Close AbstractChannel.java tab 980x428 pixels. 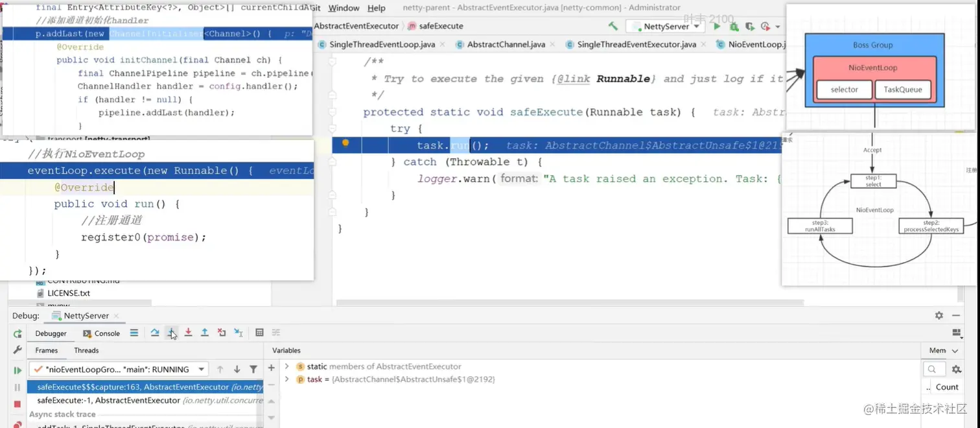point(552,45)
